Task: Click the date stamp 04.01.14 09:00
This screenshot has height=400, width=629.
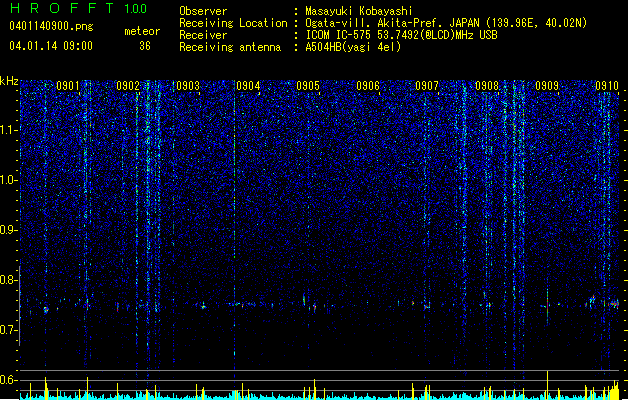Action: click(51, 45)
